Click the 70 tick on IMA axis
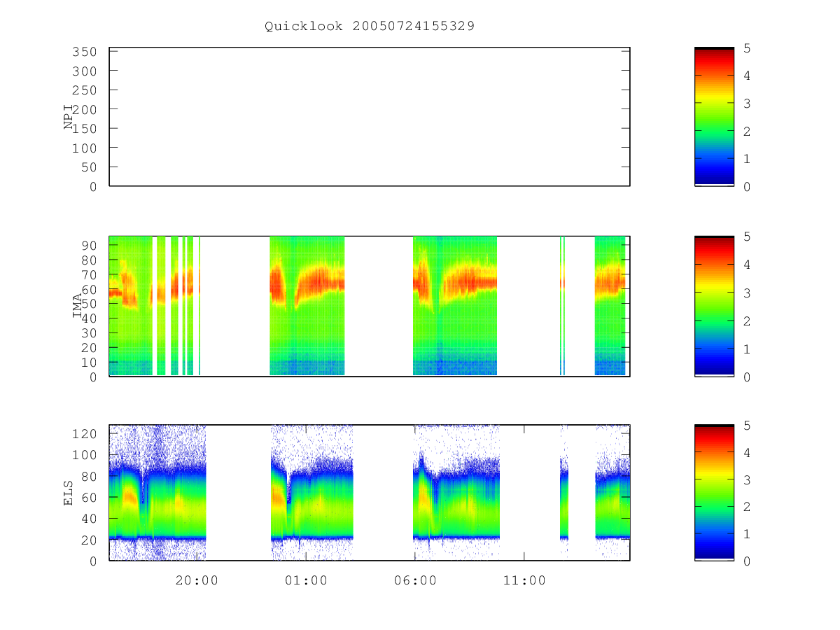 coord(88,274)
